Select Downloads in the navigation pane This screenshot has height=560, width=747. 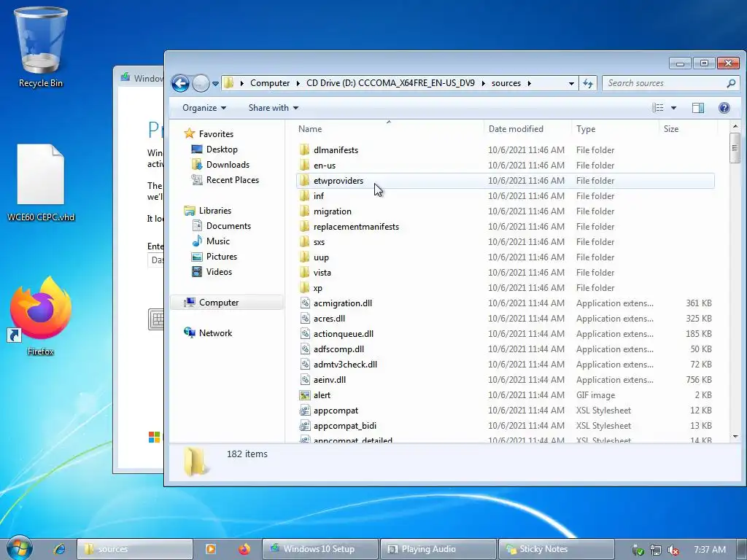(228, 164)
